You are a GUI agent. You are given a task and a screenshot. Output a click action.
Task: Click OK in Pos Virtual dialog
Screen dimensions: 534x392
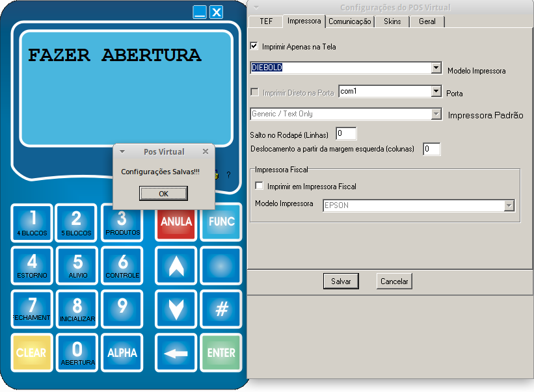(163, 194)
